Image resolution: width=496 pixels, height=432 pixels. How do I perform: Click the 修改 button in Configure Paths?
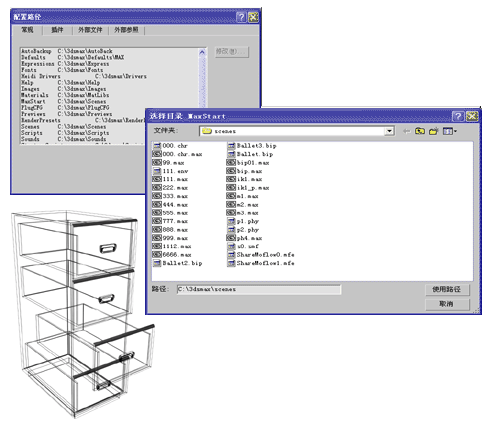[x=232, y=52]
